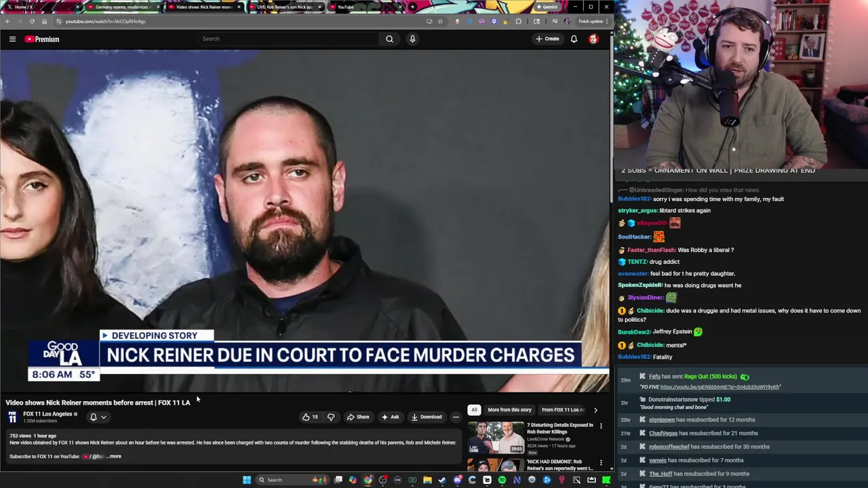
Task: Open the Windows Start menu
Action: pyautogui.click(x=247, y=480)
